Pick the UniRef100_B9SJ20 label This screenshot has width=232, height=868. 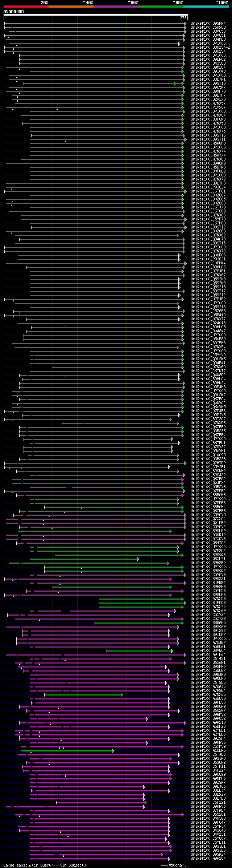tap(208, 475)
